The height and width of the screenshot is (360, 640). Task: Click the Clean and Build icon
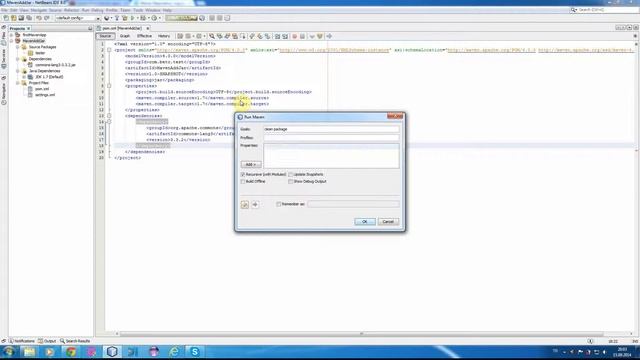[x=124, y=18]
